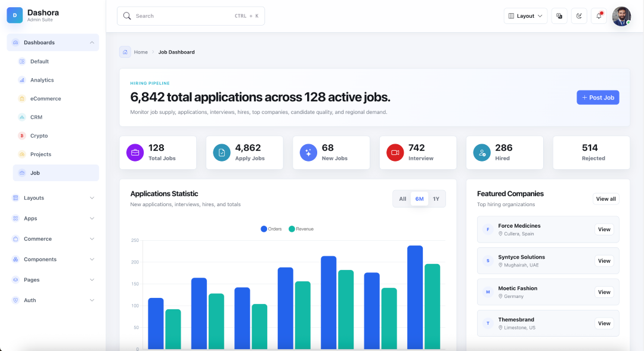Expand the Commerce chevron
Image resolution: width=644 pixels, height=351 pixels.
point(92,239)
